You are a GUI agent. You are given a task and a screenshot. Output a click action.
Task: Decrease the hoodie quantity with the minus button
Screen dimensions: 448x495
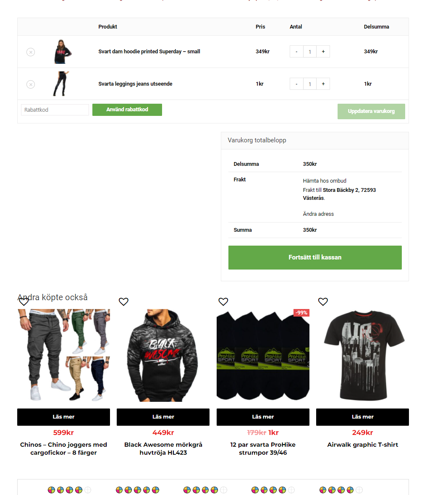[296, 52]
